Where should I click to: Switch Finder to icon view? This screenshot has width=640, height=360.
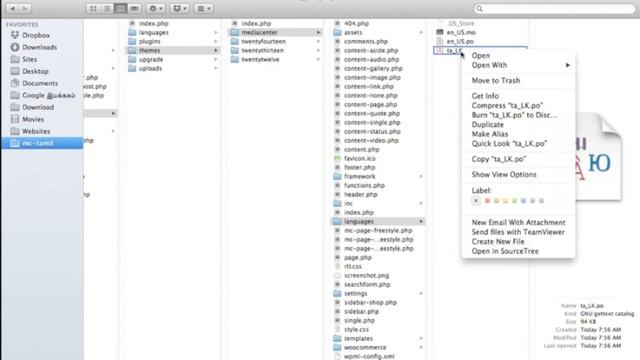click(x=93, y=8)
